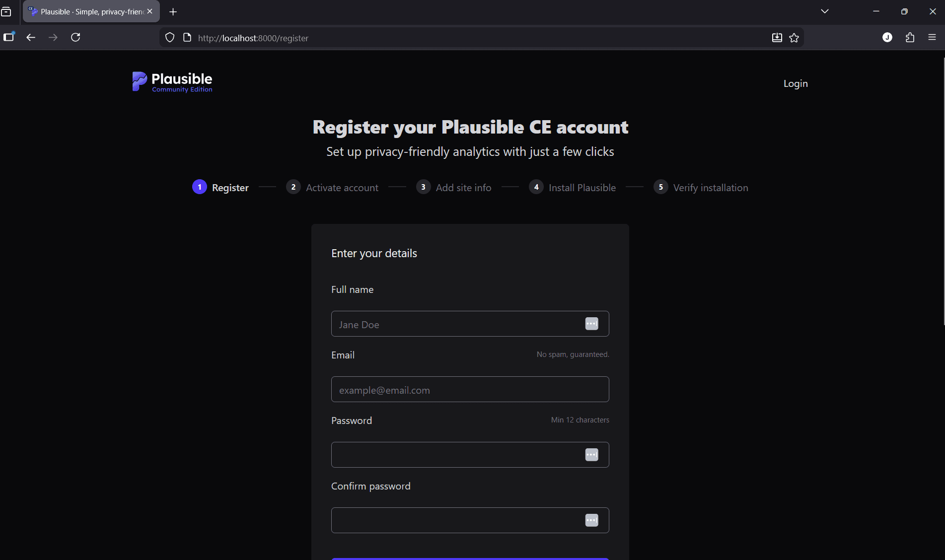Expand the list all tabs dropdown arrow
Screen dimensions: 945x560
(825, 11)
